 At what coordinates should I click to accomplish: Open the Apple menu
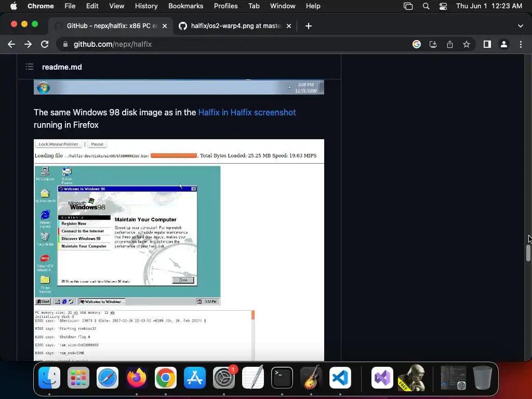coord(13,6)
